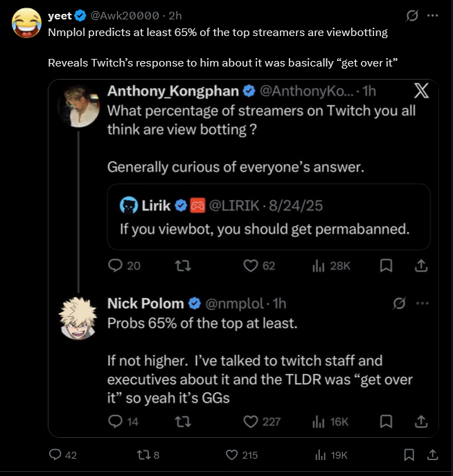453x476 pixels.
Task: Share yeet's tweet via share icon
Action: 432,455
